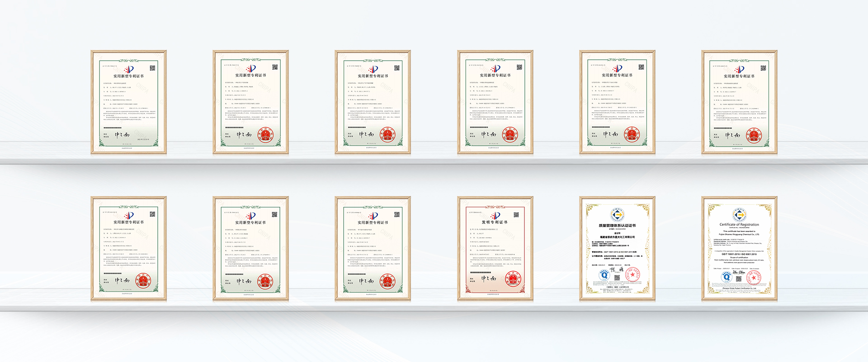Click QR code on the Certificate of Registration
868x362 pixels.
point(739,278)
